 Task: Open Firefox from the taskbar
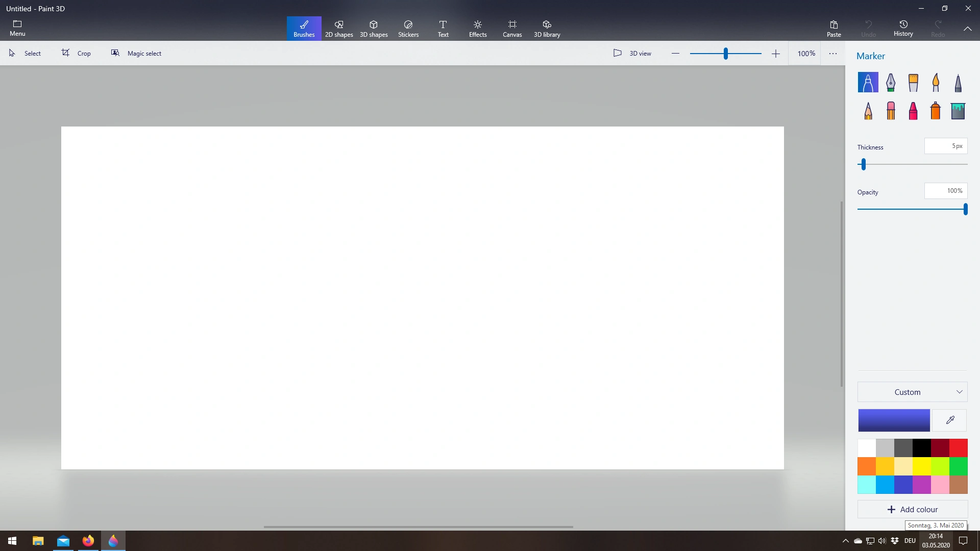(88, 541)
